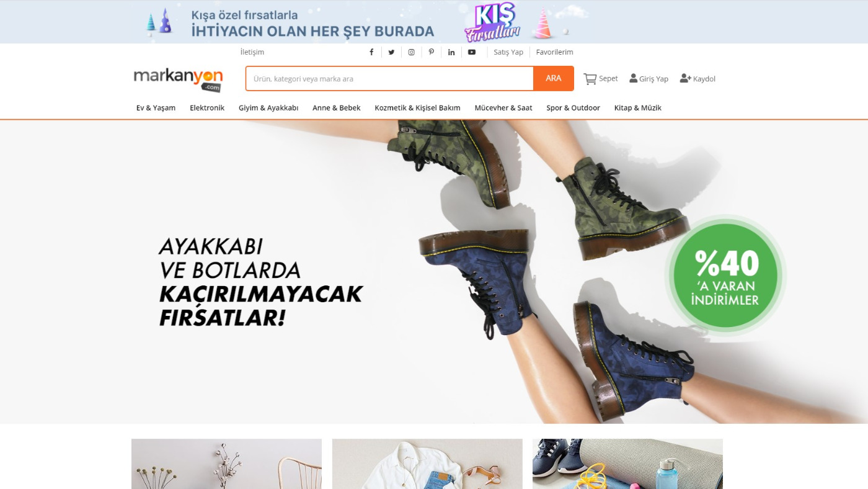The image size is (868, 489).
Task: Open the LinkedIn icon
Action: 451,52
